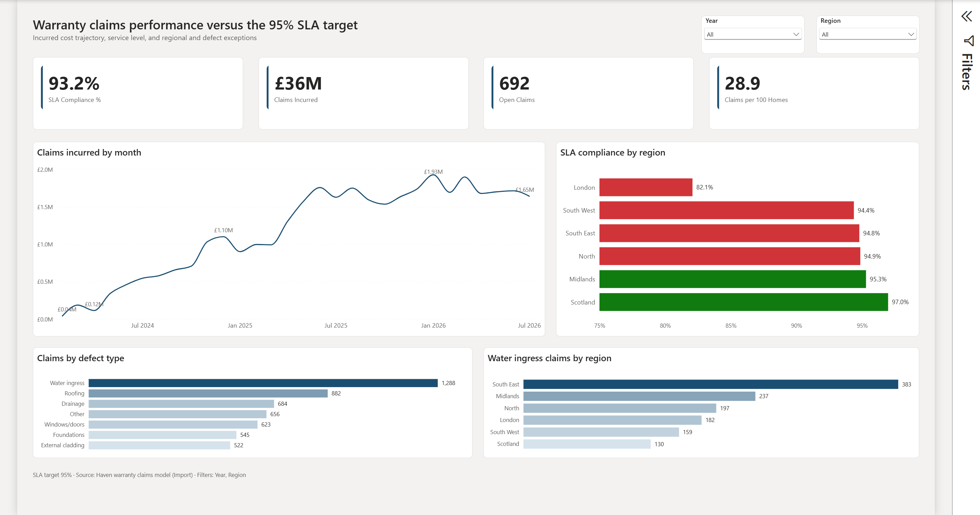The width and height of the screenshot is (980, 515).
Task: Click the £1.65M end data label
Action: tap(525, 190)
